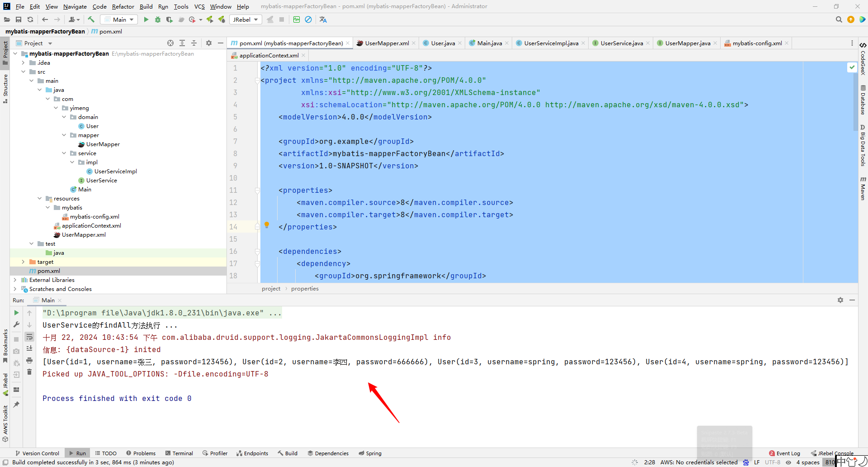This screenshot has width=868, height=467.
Task: Open the Dependencies tool window
Action: point(328,453)
